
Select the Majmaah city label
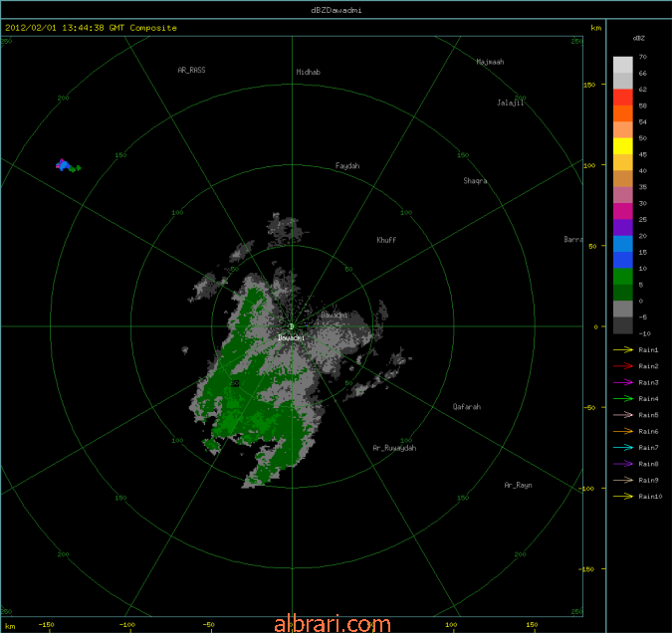[x=490, y=62]
